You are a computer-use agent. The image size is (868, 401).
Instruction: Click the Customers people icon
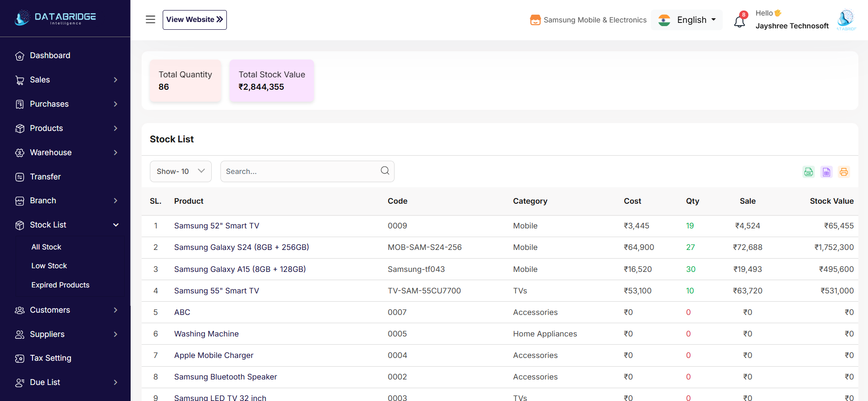pos(20,310)
